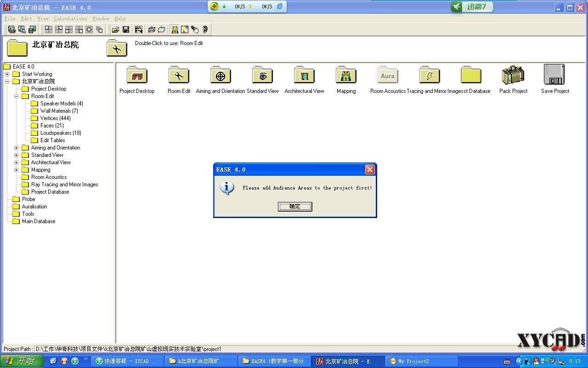Viewport: 588px width, 368px height.
Task: Collapse the 北京矿冶总院 project tree node
Action: click(7, 81)
